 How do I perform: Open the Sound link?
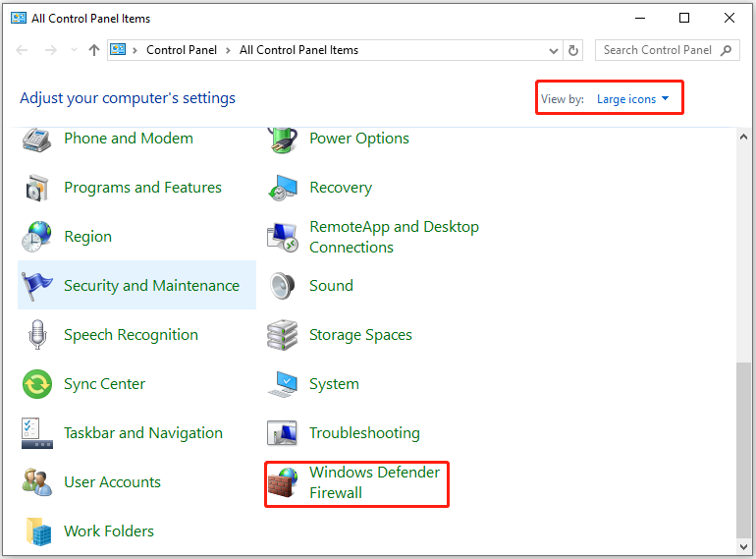point(331,286)
